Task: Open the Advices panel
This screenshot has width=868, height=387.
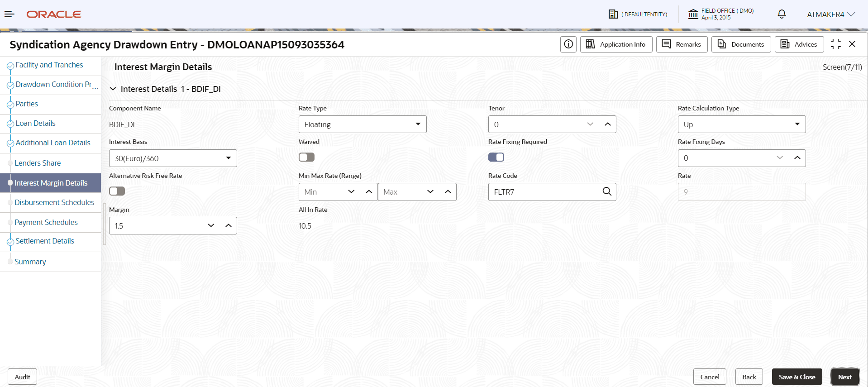Action: (x=799, y=44)
